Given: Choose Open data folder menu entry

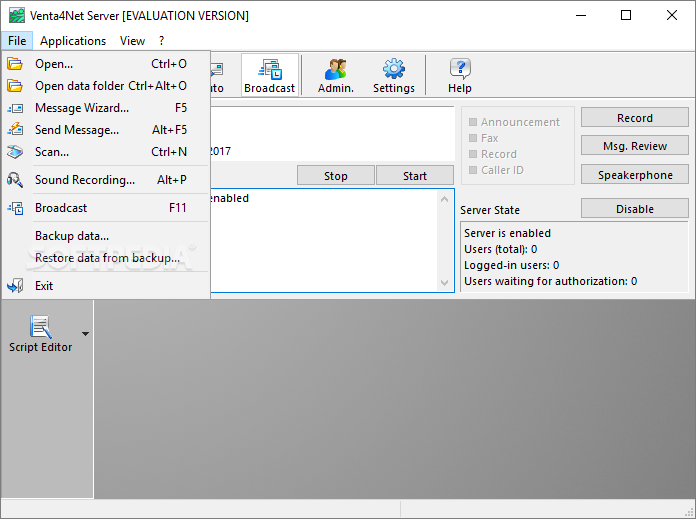Looking at the screenshot, I should [x=106, y=86].
